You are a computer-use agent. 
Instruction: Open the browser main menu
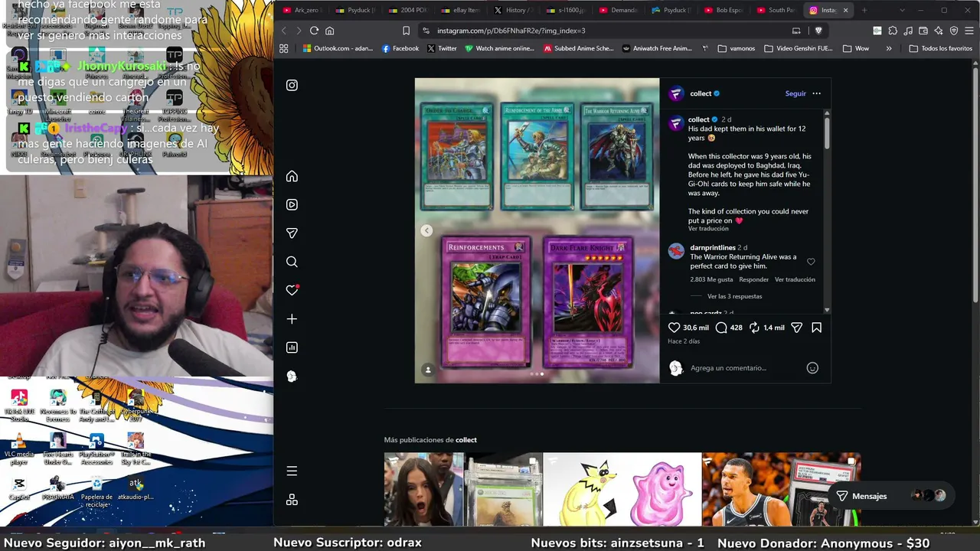[x=969, y=31]
